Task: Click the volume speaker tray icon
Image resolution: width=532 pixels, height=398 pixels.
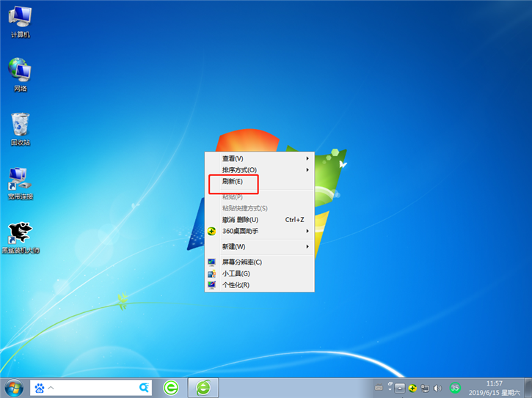Action: coord(437,388)
